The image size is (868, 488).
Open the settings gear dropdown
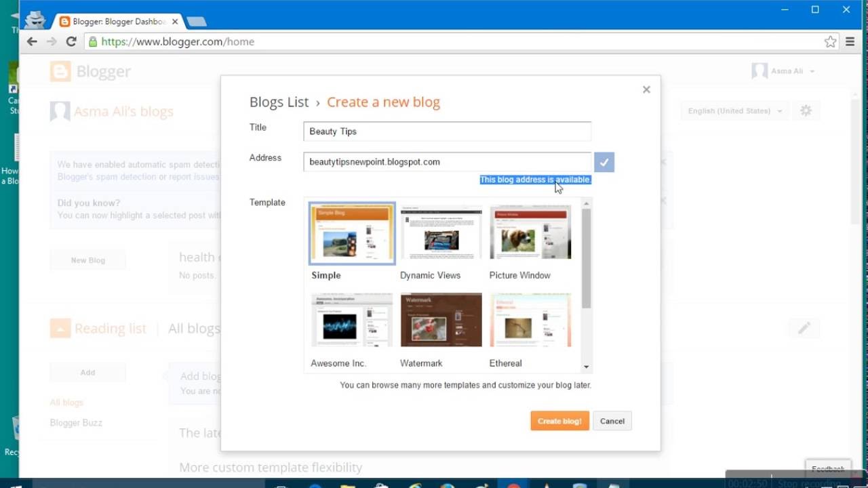click(x=806, y=110)
